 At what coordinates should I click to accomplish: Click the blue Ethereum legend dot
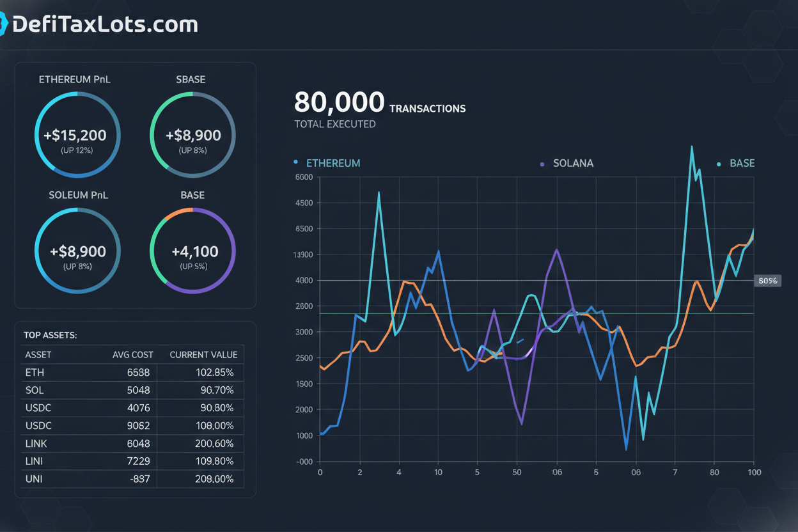(295, 162)
